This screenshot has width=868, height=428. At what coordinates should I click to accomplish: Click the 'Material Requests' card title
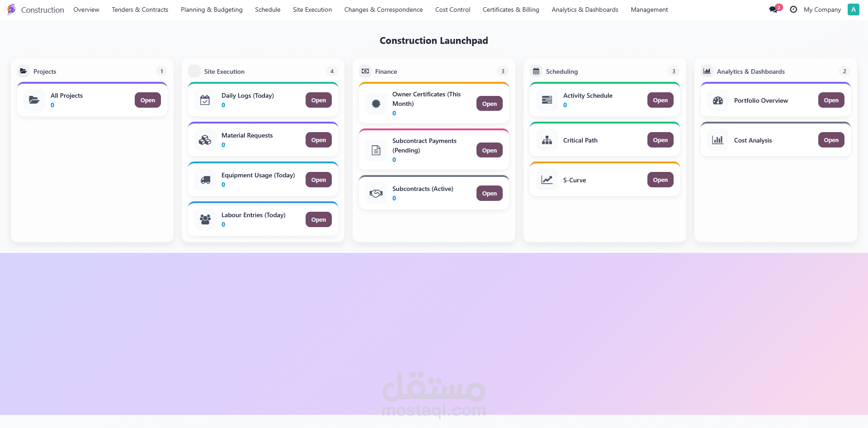tap(247, 135)
